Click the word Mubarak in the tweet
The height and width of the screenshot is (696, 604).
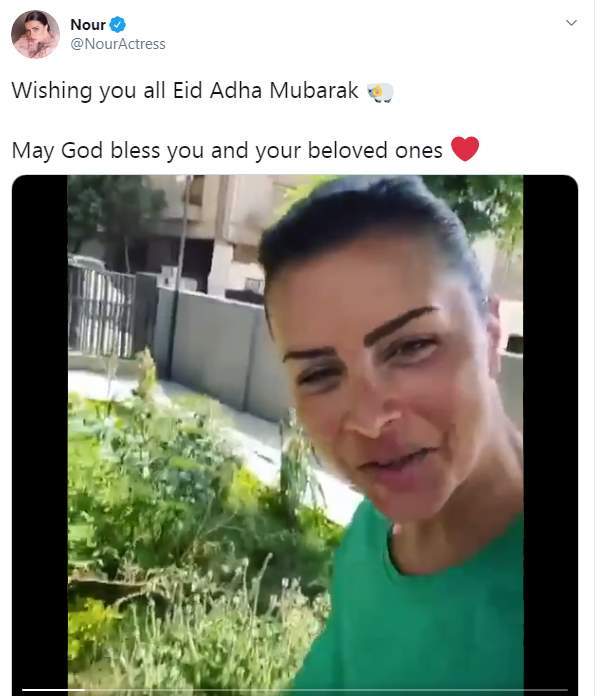click(x=314, y=91)
